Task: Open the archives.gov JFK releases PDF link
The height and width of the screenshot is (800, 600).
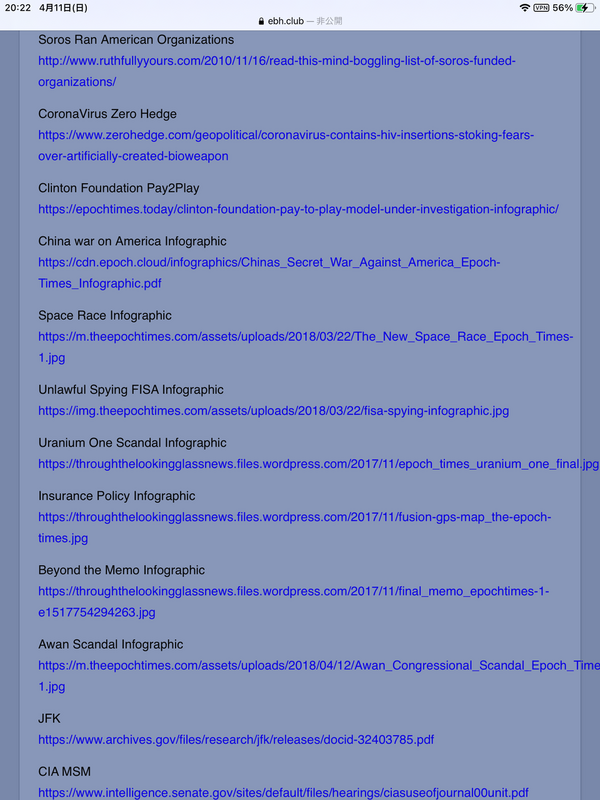Action: [x=236, y=740]
